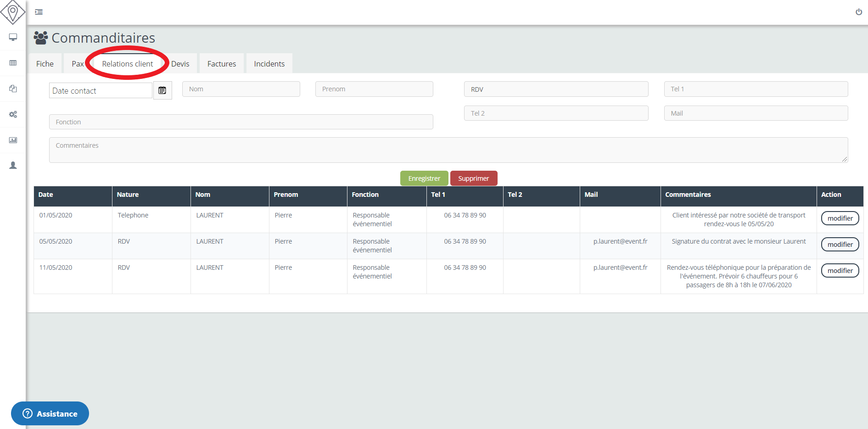Open the Assistance help widget
The image size is (868, 429).
pos(50,413)
